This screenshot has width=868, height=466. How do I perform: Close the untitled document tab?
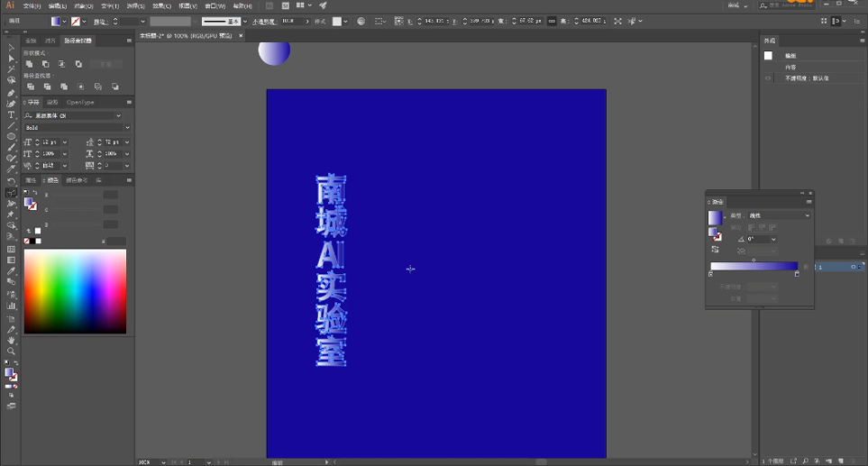(241, 35)
